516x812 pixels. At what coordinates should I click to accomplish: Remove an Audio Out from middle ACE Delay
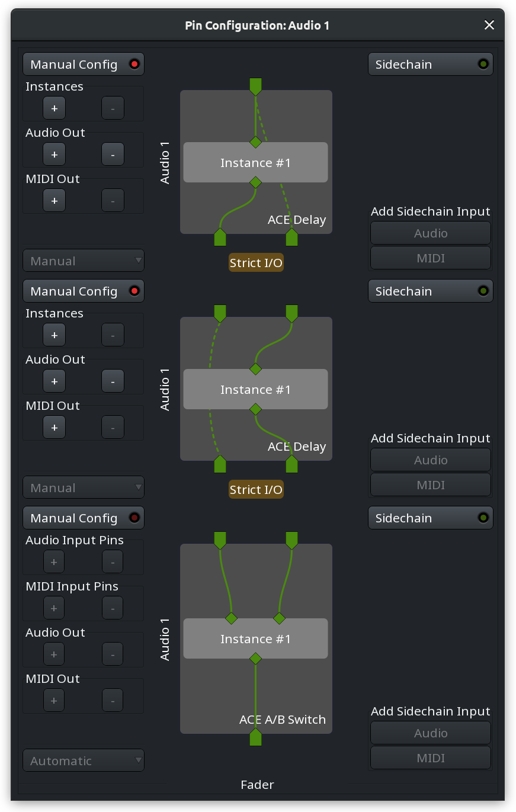point(113,381)
